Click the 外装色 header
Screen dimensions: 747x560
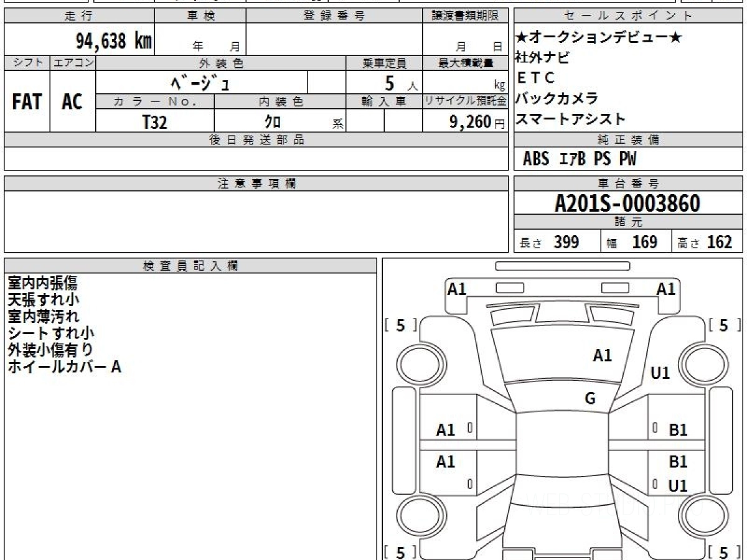pyautogui.click(x=221, y=63)
